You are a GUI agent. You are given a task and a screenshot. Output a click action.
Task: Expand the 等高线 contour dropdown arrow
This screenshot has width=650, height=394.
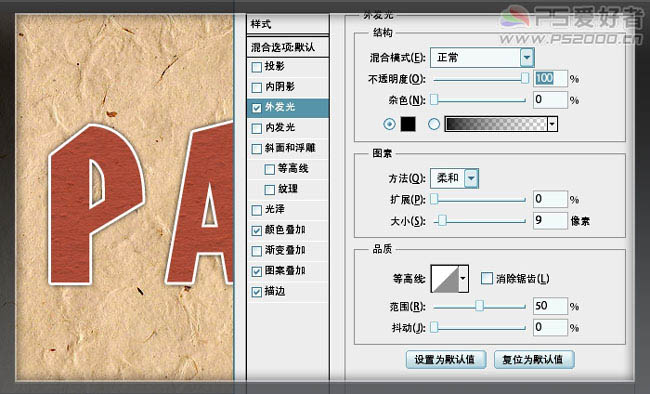[463, 279]
